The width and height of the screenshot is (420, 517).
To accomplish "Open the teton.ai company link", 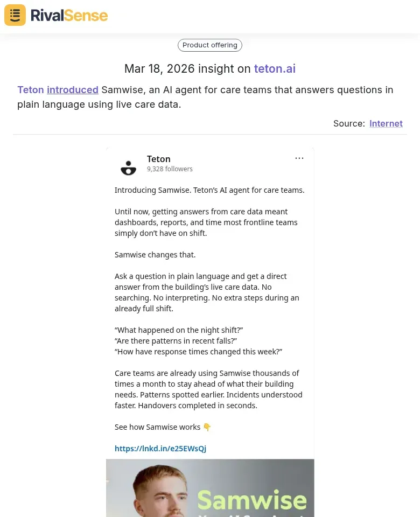I will pos(275,68).
